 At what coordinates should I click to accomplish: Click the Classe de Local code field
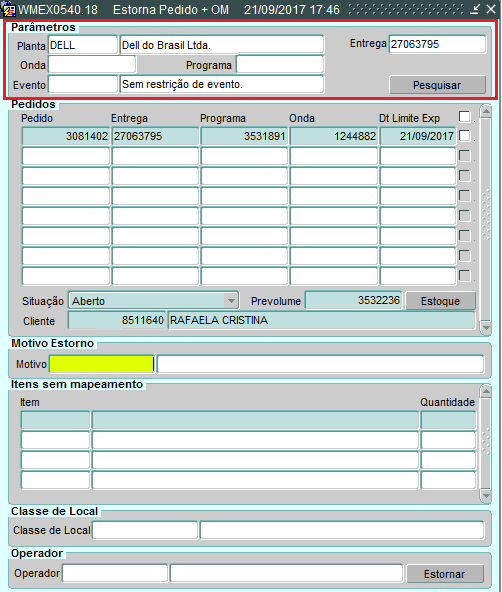point(145,530)
